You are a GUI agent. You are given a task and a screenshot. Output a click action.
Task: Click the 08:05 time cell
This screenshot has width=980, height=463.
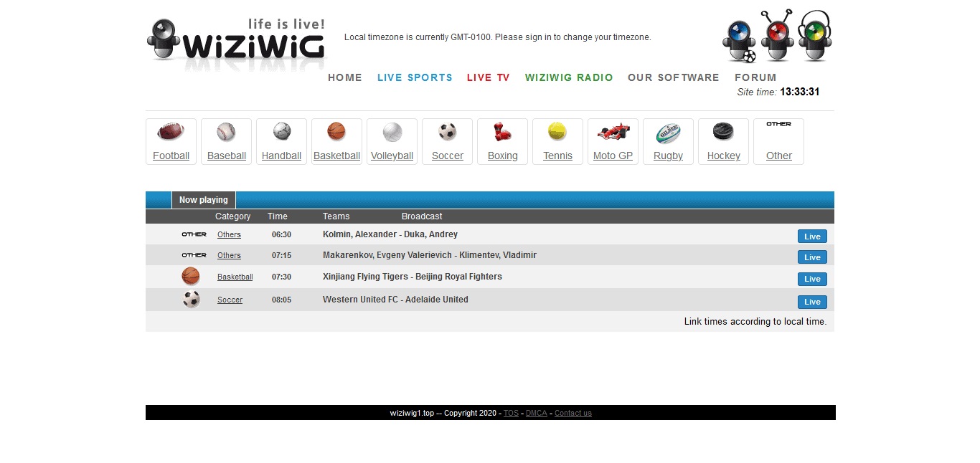281,300
